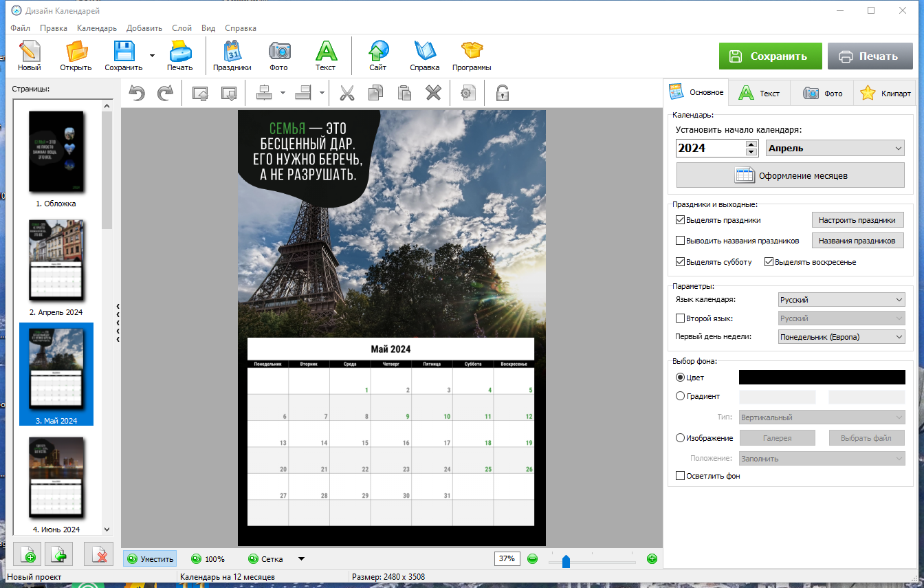The height and width of the screenshot is (588, 924).
Task: Click the X delete icon in edit toolbar
Action: pos(432,93)
